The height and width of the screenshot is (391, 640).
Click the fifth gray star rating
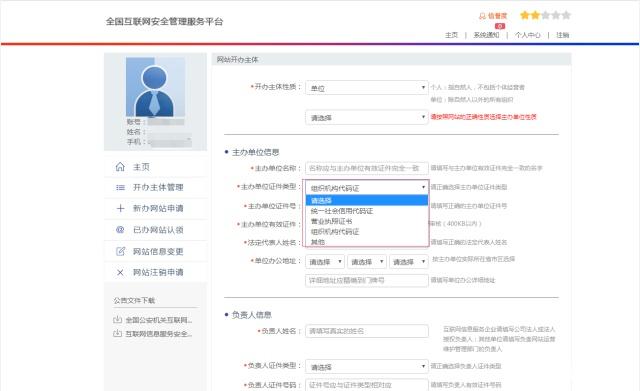pos(566,16)
